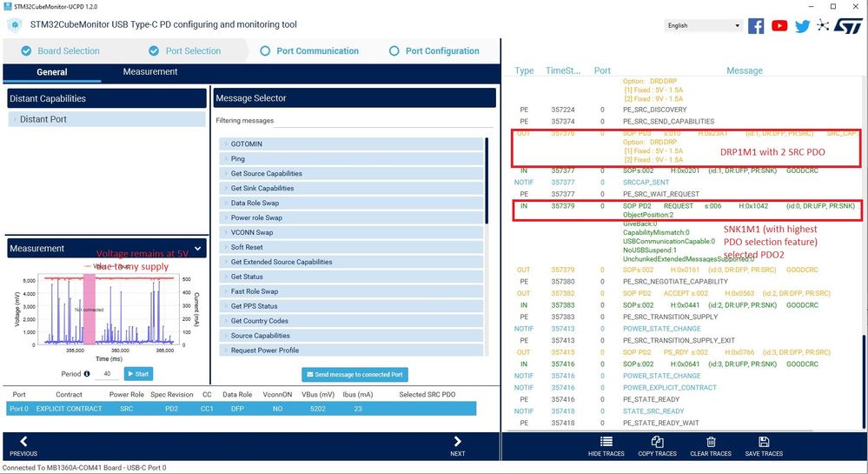Click the Type column header
868x474 pixels.
coord(524,70)
